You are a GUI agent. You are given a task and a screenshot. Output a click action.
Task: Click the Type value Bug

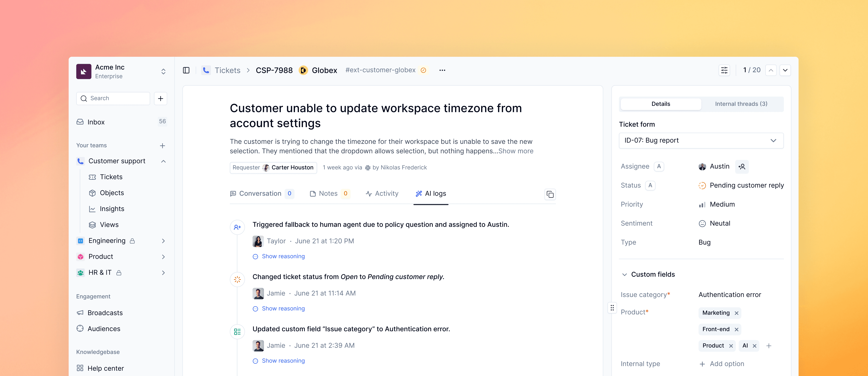(x=705, y=242)
